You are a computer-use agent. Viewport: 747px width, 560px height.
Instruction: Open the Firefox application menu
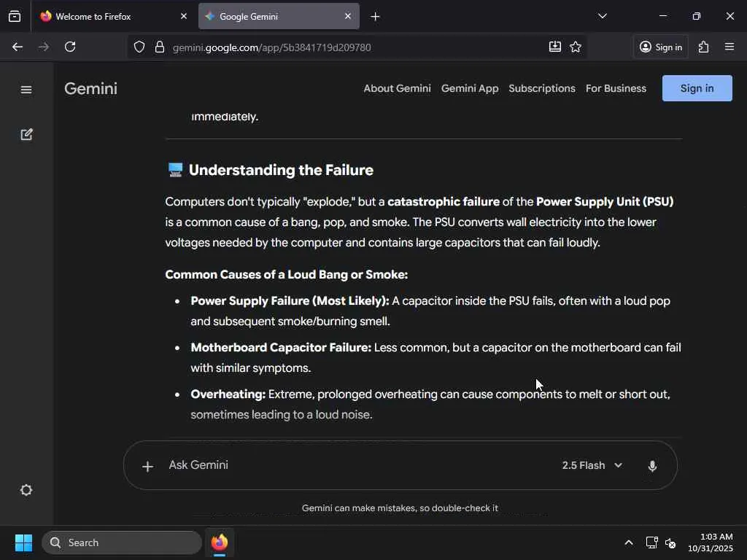[729, 47]
